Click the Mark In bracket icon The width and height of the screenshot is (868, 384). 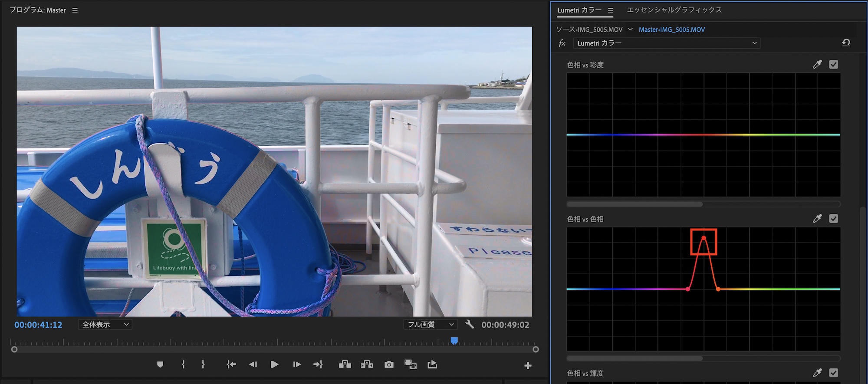[183, 364]
